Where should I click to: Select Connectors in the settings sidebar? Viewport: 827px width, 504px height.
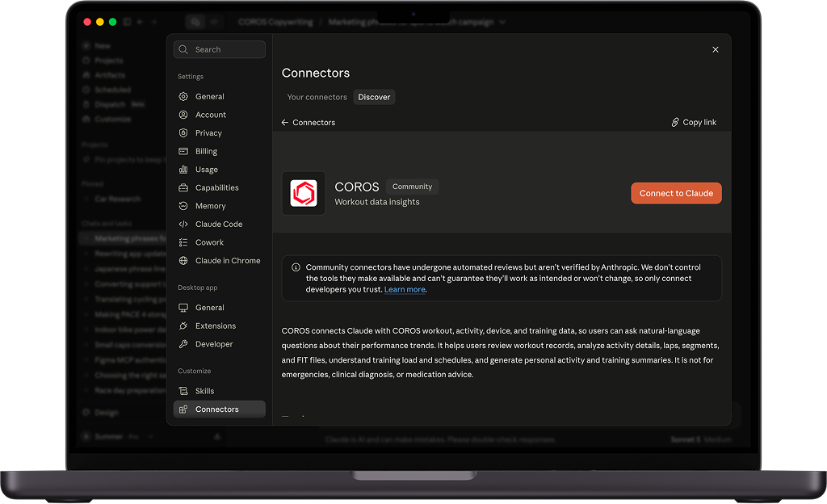(219, 409)
